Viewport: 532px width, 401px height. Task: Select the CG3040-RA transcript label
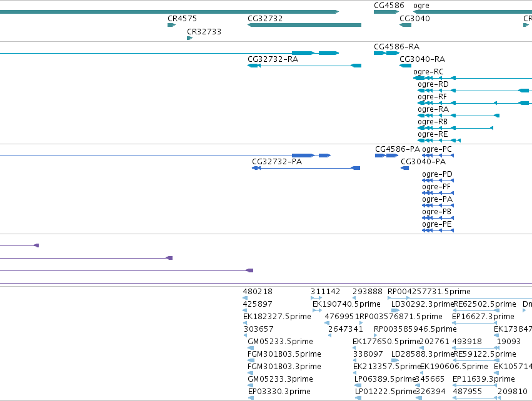(x=423, y=59)
